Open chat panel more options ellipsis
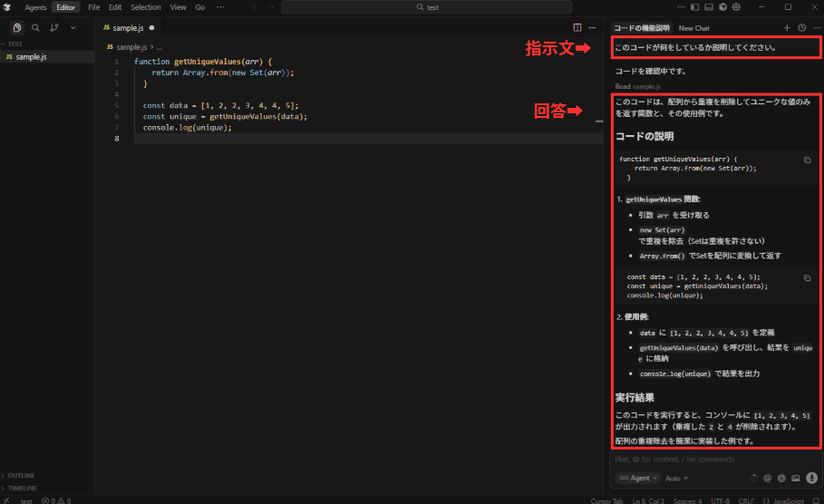824x504 pixels. click(817, 28)
